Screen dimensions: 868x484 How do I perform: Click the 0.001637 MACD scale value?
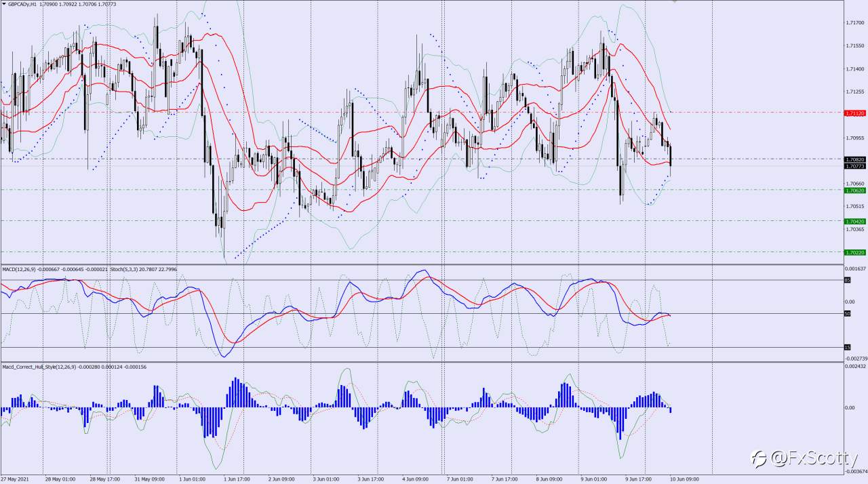click(856, 269)
